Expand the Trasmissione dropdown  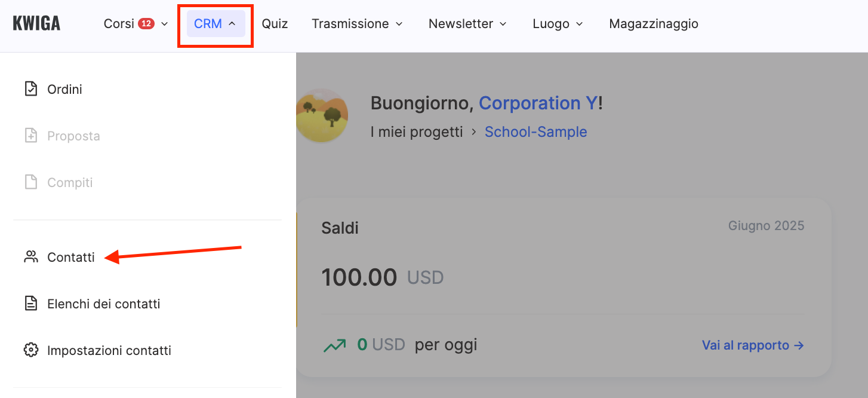tap(357, 24)
